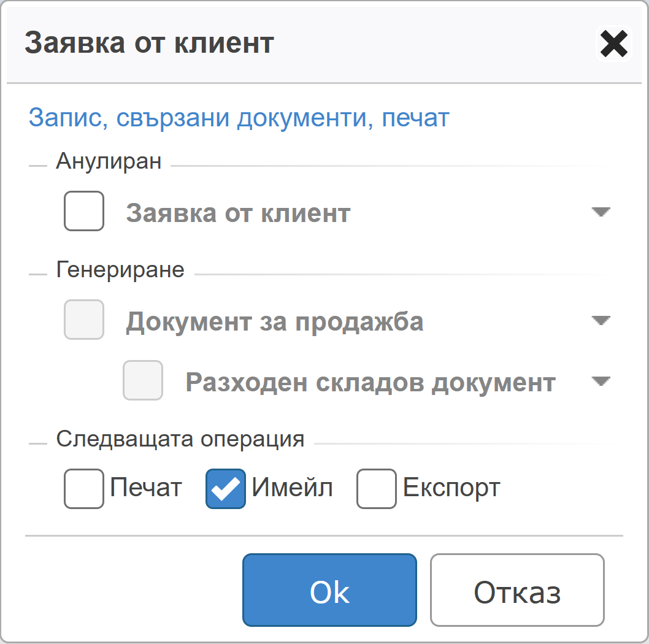Click the Разходен складов документ label text
This screenshot has width=649, height=644.
coord(371,382)
